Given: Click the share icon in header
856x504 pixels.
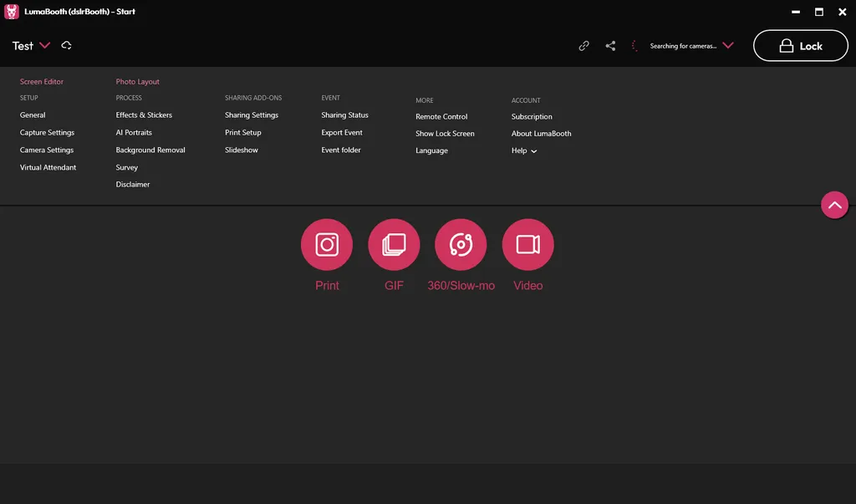Looking at the screenshot, I should pyautogui.click(x=610, y=46).
